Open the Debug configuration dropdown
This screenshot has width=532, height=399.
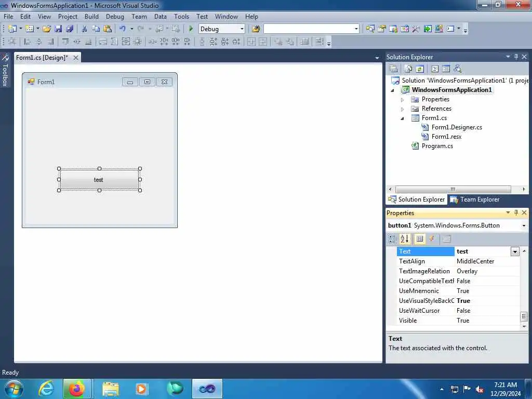(x=242, y=29)
